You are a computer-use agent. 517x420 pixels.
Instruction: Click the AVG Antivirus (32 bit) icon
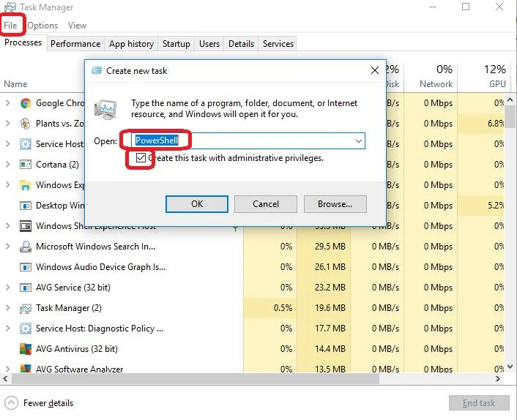[26, 349]
